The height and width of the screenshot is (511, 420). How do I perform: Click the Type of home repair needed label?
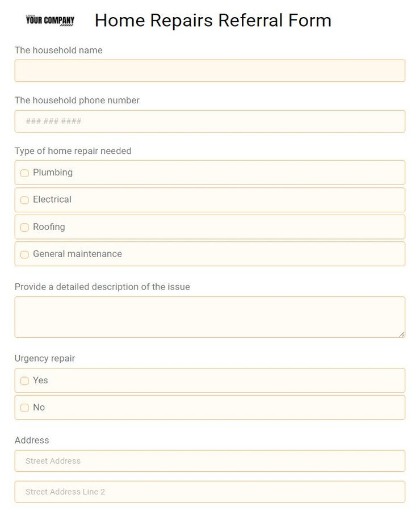click(73, 151)
